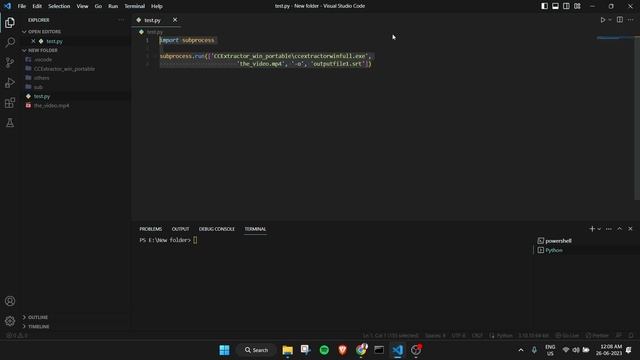This screenshot has width=640, height=360.
Task: Open the View menu
Action: pos(82,6)
